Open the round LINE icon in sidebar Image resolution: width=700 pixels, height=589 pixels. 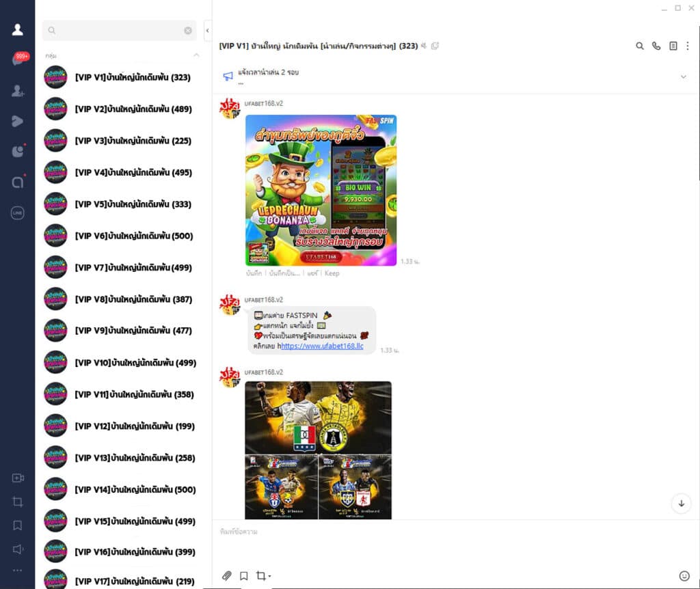pyautogui.click(x=17, y=213)
